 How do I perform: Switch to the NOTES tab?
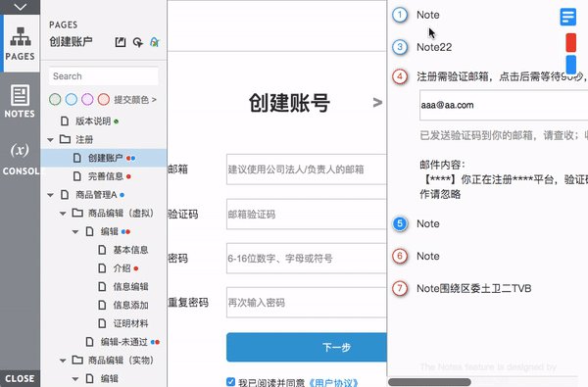(x=20, y=101)
